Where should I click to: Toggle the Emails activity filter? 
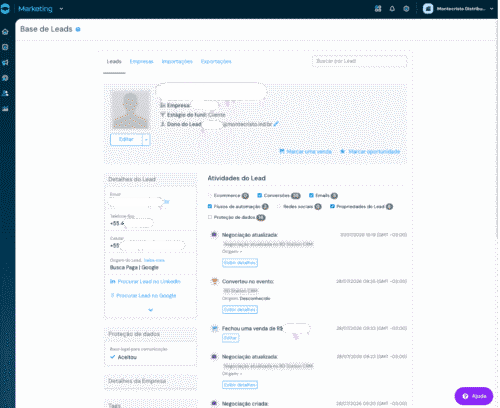(311, 195)
